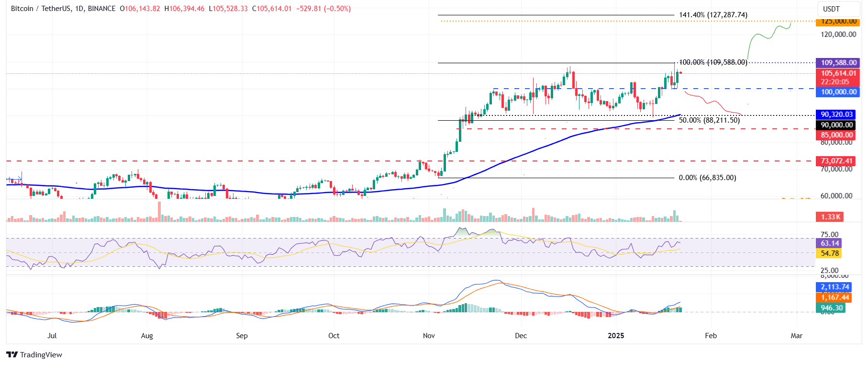Click the TradingView logo

click(x=34, y=354)
